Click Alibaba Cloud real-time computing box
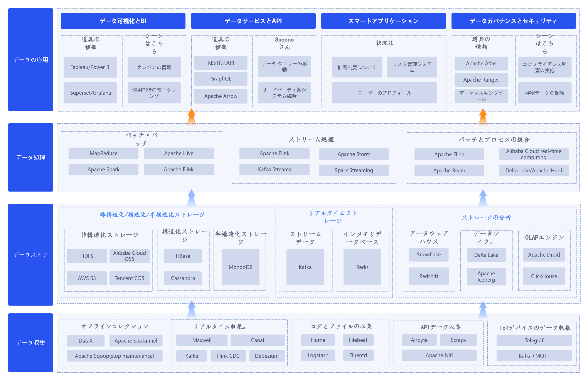The image size is (588, 380). tap(534, 154)
